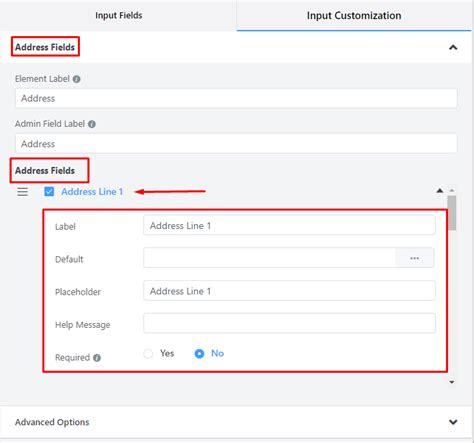The width and height of the screenshot is (474, 443).
Task: Click the address fields scrollbar thumb
Action: 452,213
